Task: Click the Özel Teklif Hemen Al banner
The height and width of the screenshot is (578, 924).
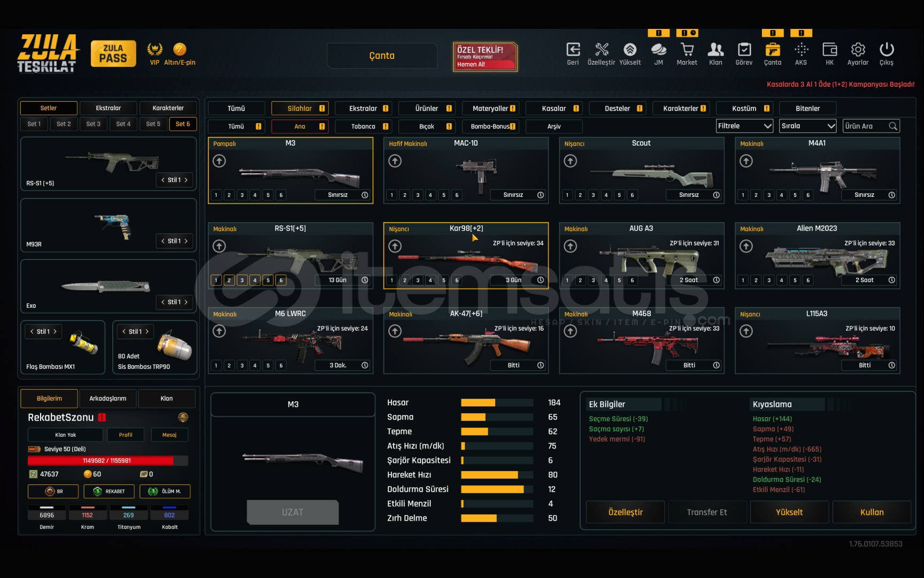Action: click(x=485, y=57)
